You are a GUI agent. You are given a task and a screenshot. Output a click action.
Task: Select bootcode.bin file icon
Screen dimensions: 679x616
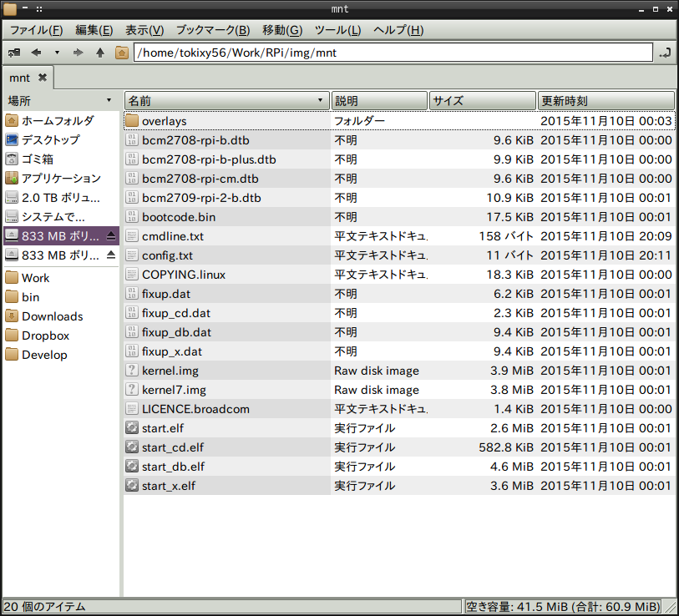[132, 217]
